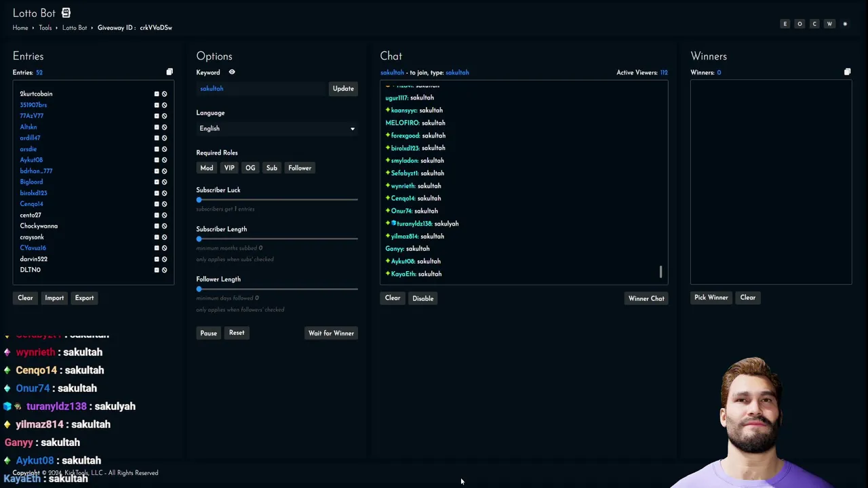The height and width of the screenshot is (488, 868).
Task: Go to Home in the breadcrumb
Action: click(x=20, y=28)
